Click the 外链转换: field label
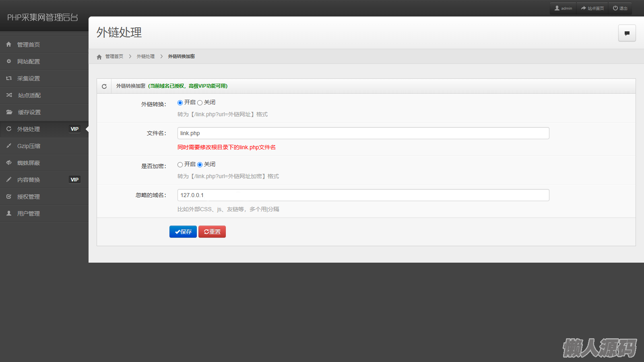644x362 pixels. (x=153, y=105)
